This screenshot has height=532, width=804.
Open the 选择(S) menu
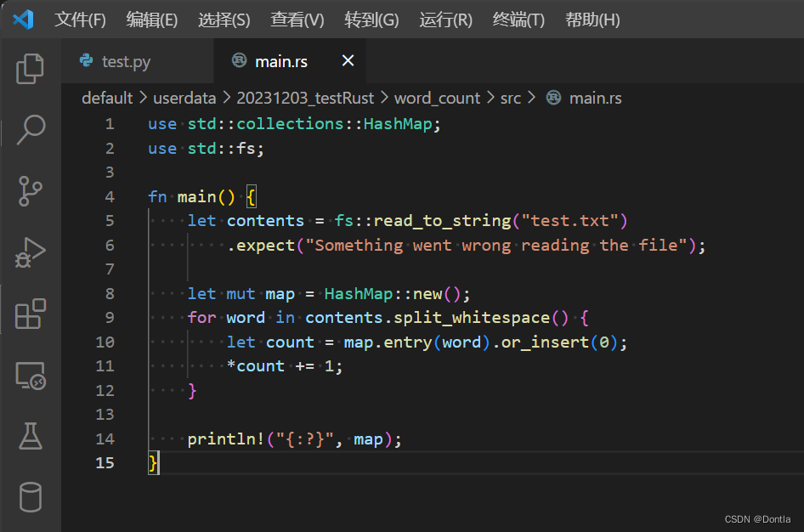tap(224, 20)
